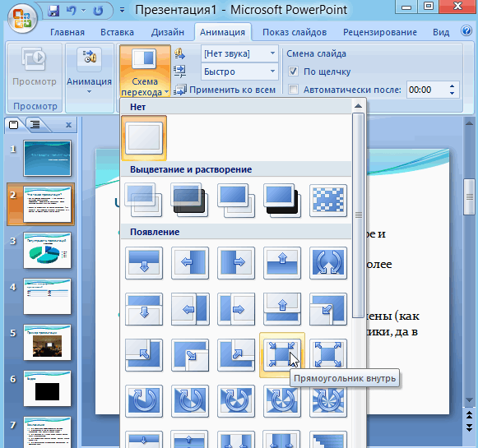Choose the one-spoke clockwise wheel transition
This screenshot has height=448, width=478.
[144, 401]
